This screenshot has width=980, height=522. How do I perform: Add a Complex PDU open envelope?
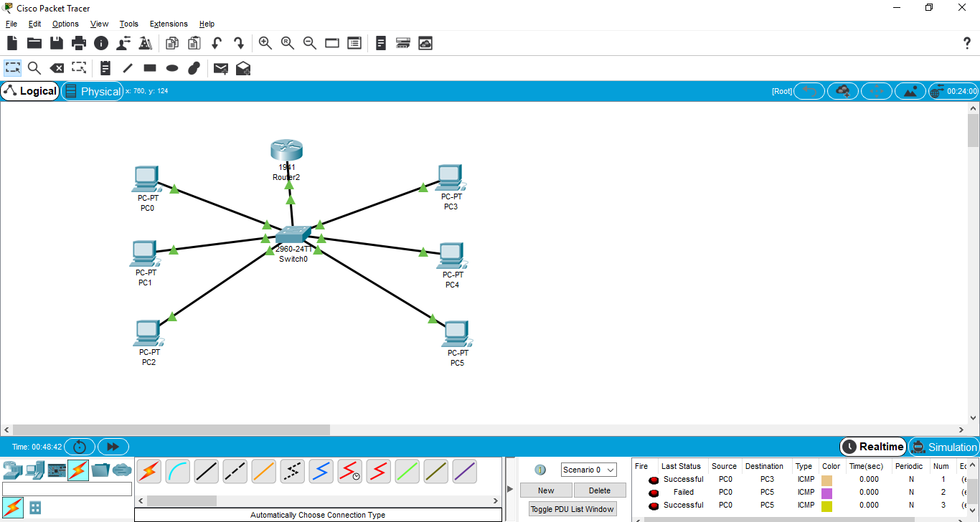coord(243,68)
